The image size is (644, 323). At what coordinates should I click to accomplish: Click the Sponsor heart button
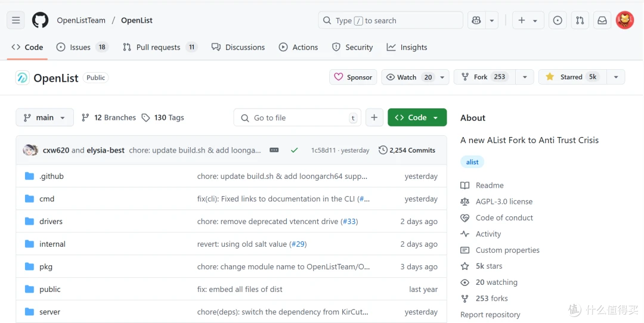coord(353,77)
